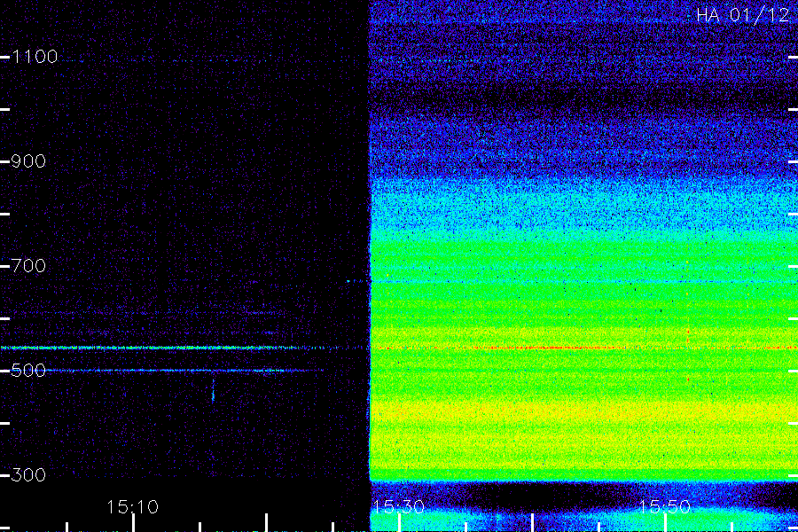Click the 900 frequency axis label
Image resolution: width=798 pixels, height=532 pixels.
(28, 160)
